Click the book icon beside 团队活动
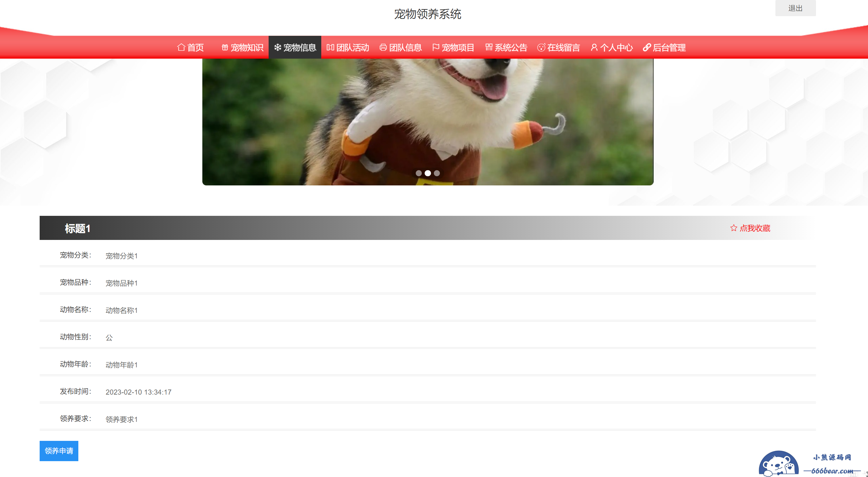Screen dimensions: 868x477 click(x=330, y=48)
